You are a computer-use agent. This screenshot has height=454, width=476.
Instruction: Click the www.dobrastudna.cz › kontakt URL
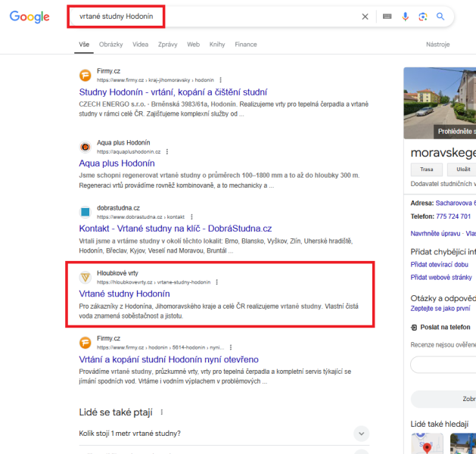[141, 216]
